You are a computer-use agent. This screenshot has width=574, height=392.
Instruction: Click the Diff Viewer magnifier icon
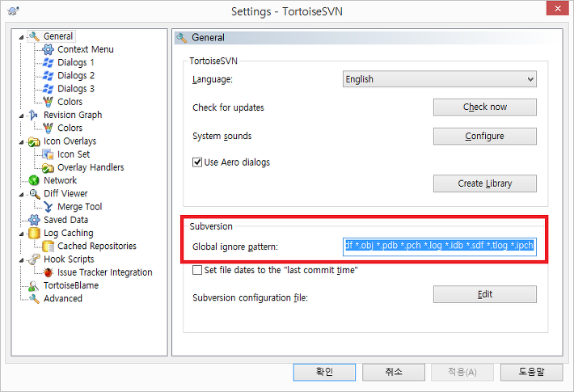[35, 194]
